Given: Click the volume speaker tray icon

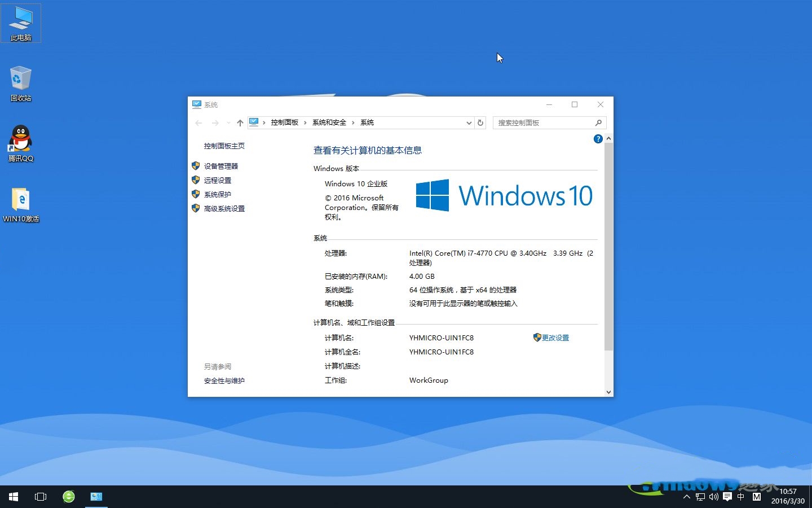Looking at the screenshot, I should pyautogui.click(x=714, y=497).
